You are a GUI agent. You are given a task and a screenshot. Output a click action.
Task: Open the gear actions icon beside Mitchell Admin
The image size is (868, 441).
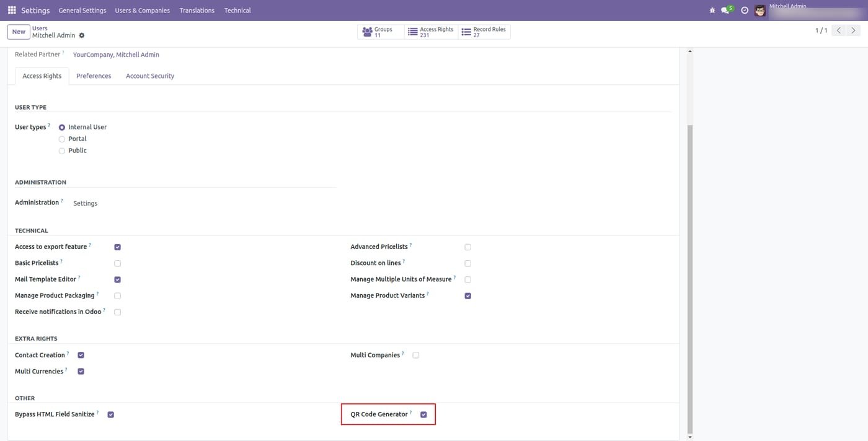(82, 36)
